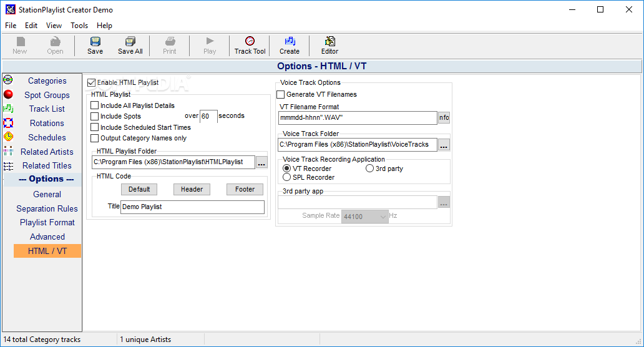Uncheck Enable HTML Playlist
The width and height of the screenshot is (644, 347).
pos(91,82)
